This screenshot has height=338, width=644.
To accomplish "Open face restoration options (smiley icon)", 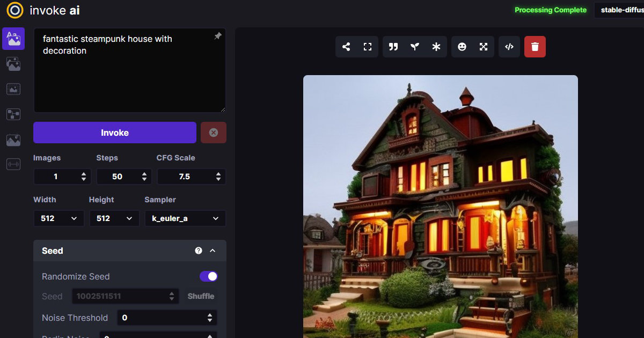I will (462, 47).
